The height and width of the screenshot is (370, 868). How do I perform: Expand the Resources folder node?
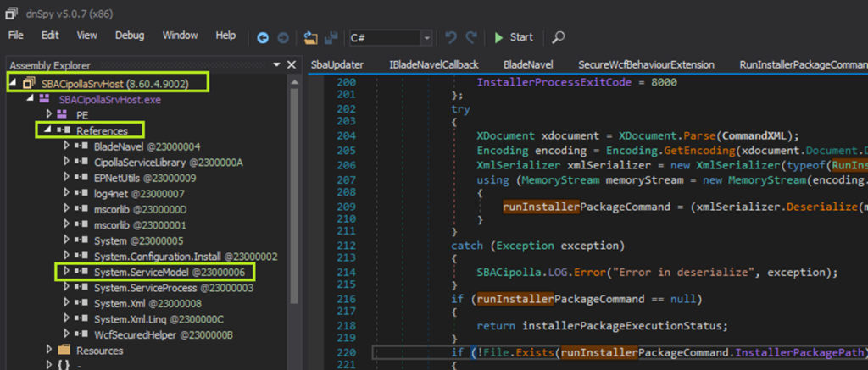click(50, 350)
